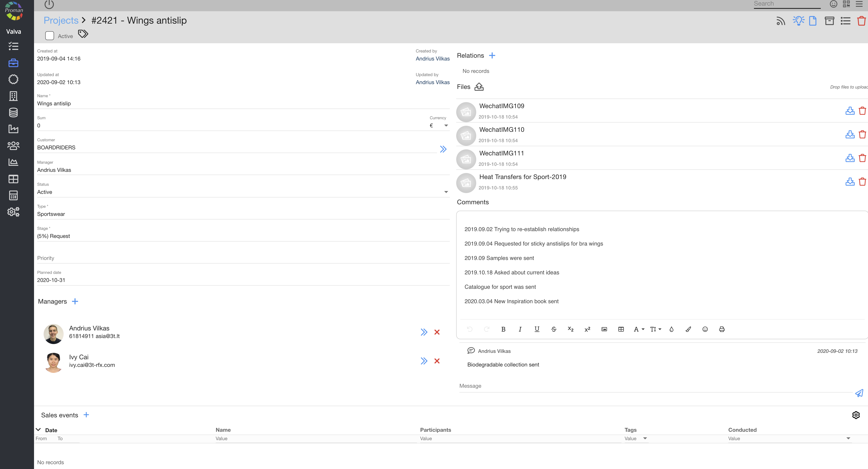Toggle underline formatting in comments editor
This screenshot has height=469, width=868.
(537, 329)
